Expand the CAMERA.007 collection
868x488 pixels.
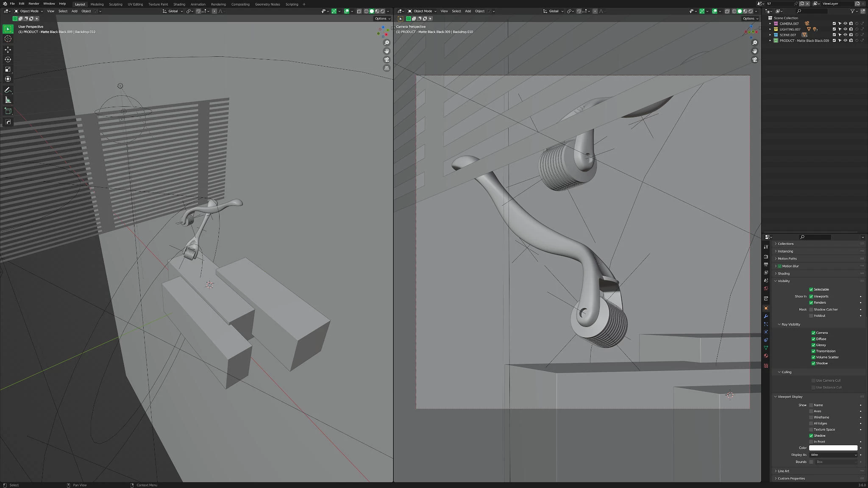770,24
